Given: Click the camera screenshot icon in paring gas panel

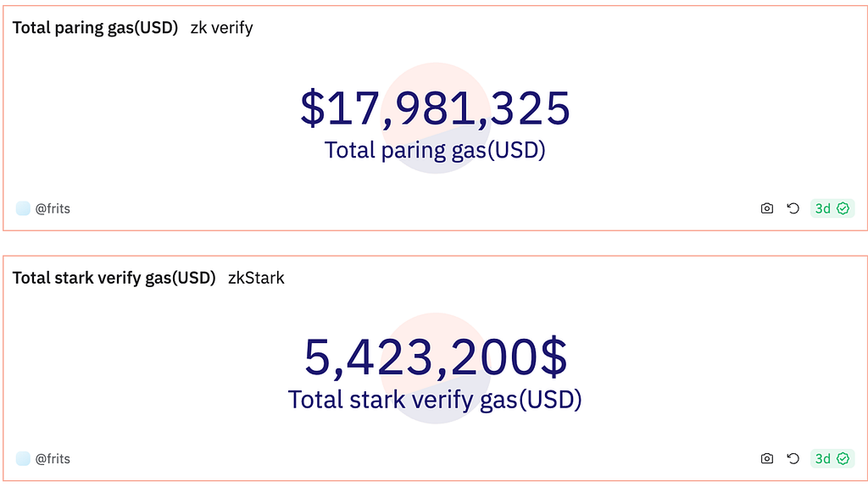Looking at the screenshot, I should click(x=766, y=208).
